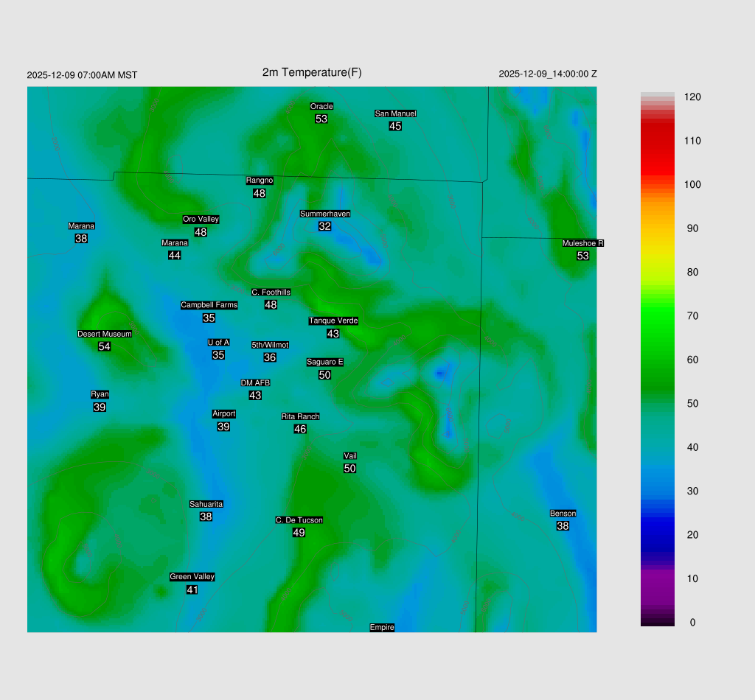Select the Desert Museum station label
Viewport: 755px width, 700px height.
[105, 334]
